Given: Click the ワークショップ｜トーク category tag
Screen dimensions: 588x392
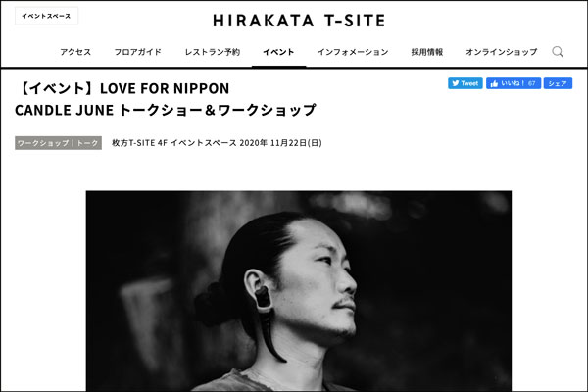Looking at the screenshot, I should click(x=58, y=143).
